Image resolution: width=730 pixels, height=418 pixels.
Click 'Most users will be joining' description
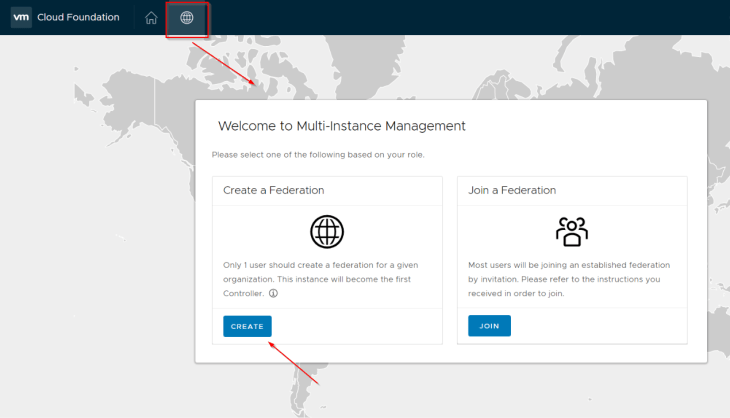pyautogui.click(x=569, y=279)
